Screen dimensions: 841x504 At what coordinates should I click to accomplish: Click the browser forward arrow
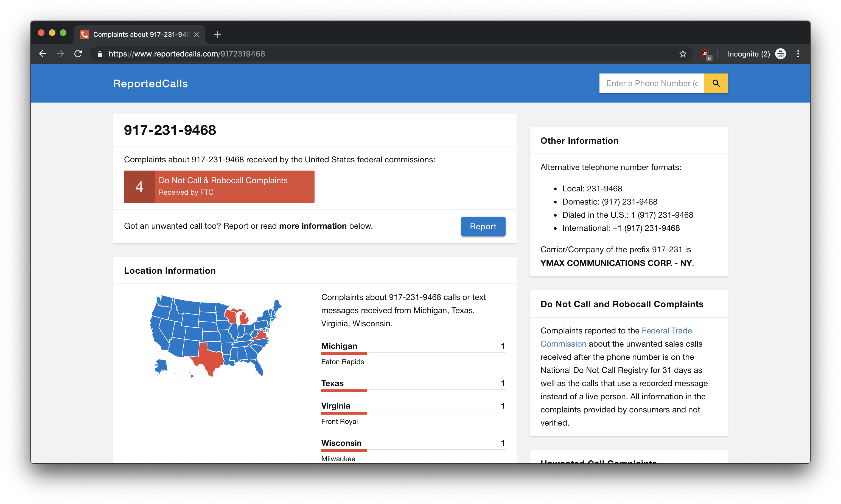point(60,54)
